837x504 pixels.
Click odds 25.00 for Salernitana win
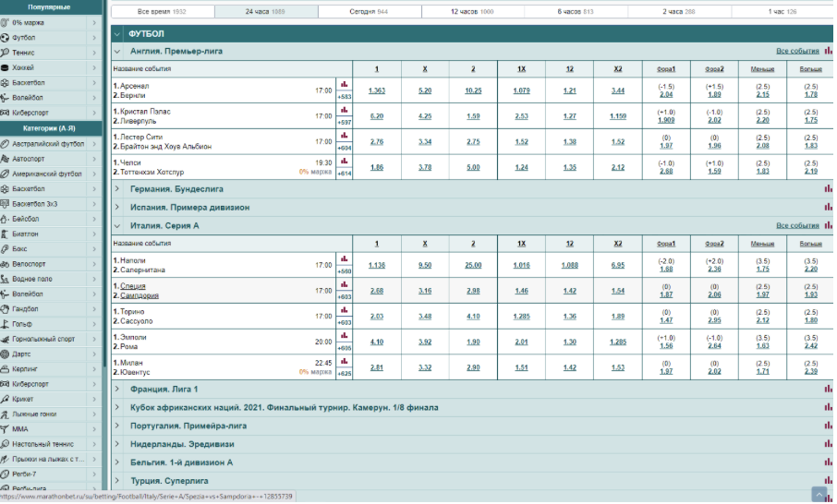pos(473,265)
